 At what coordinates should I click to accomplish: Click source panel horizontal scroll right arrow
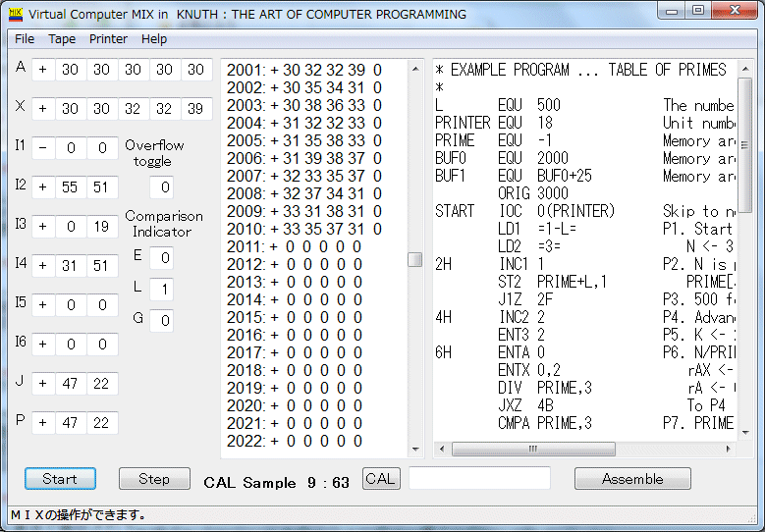729,449
